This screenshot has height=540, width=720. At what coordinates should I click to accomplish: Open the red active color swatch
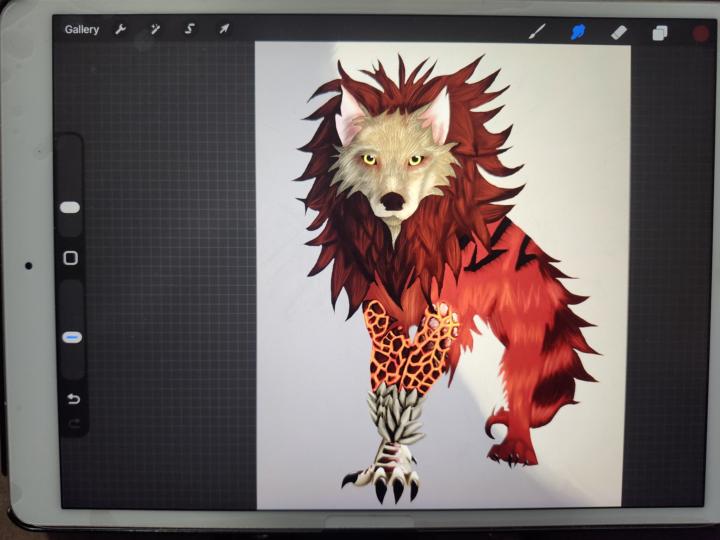click(700, 33)
